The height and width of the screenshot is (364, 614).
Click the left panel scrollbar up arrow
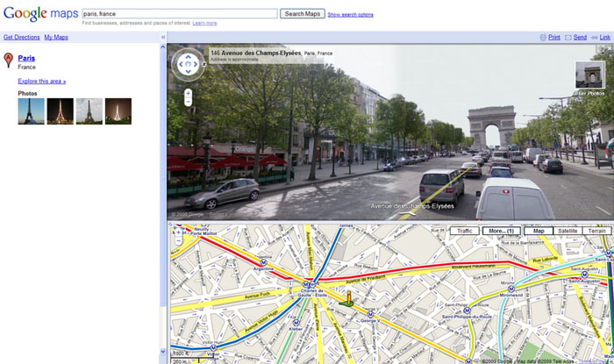coord(163,47)
